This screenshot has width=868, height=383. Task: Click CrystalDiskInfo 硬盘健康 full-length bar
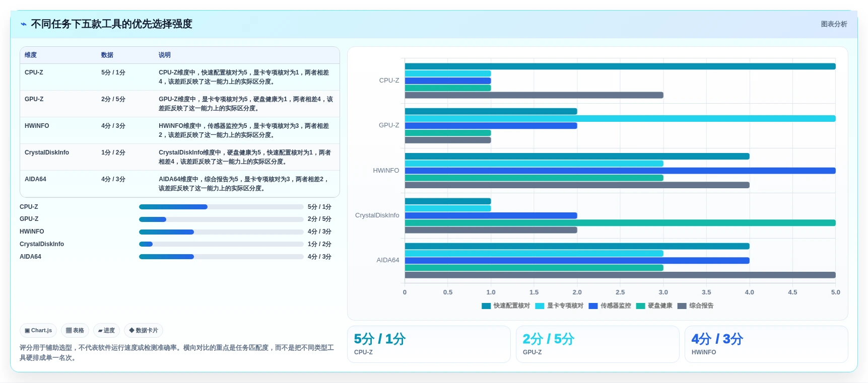[x=620, y=223]
